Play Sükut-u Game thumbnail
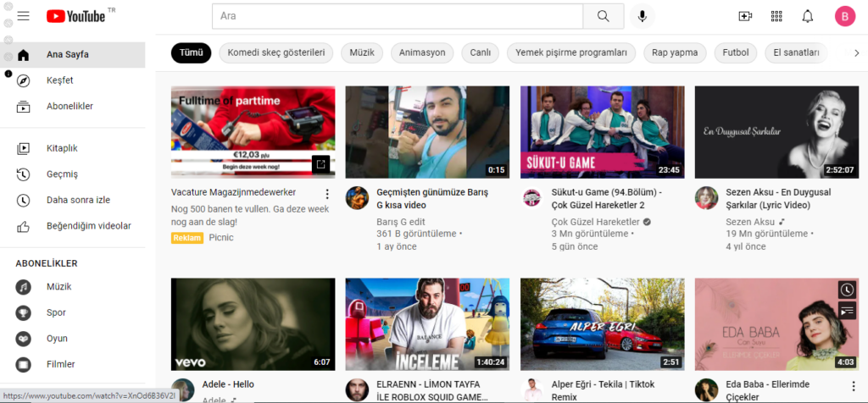Image resolution: width=868 pixels, height=403 pixels. [603, 132]
